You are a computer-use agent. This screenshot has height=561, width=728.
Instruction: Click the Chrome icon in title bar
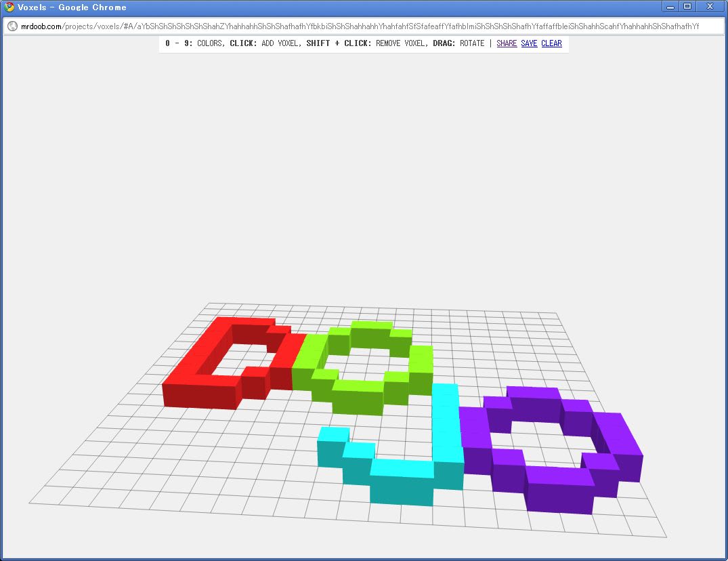[x=9, y=7]
